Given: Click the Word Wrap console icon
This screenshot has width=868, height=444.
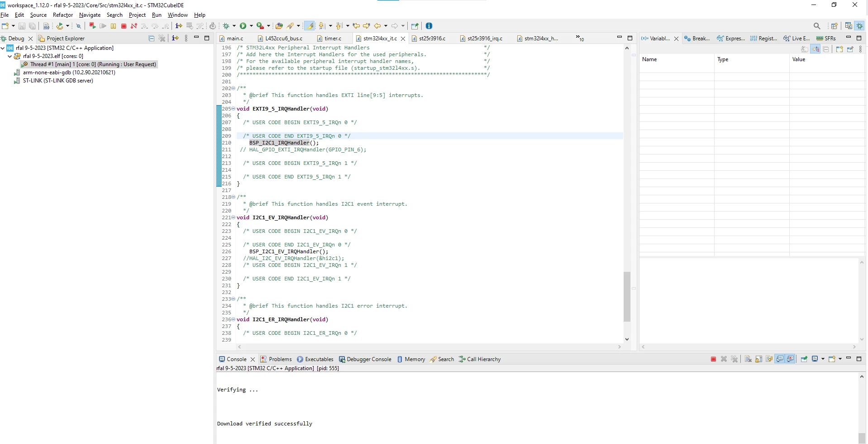Looking at the screenshot, I should pos(769,359).
